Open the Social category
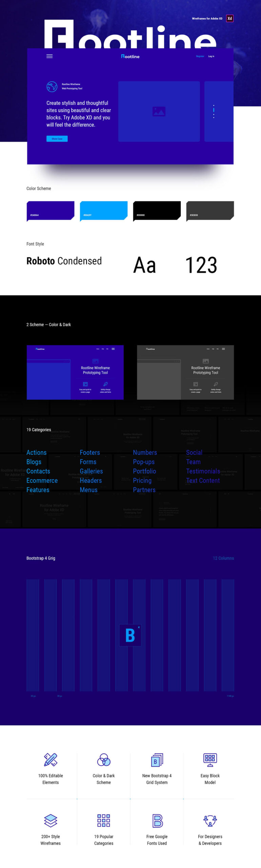261x868 pixels. click(x=194, y=452)
